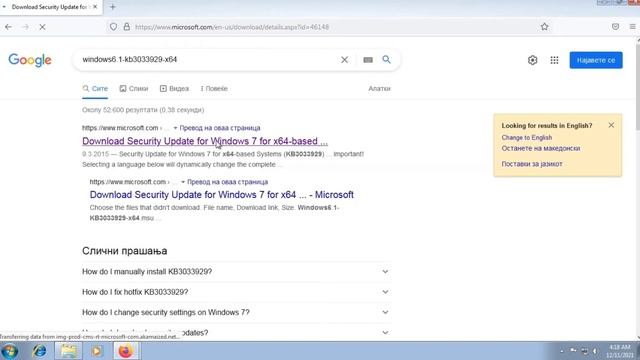The width and height of the screenshot is (640, 360).
Task: Open the Firefox hamburger menu
Action: 632,27
